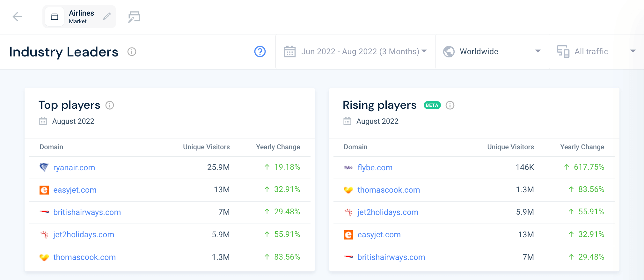This screenshot has width=644, height=280.
Task: Open thomascook.com link in Rising players
Action: [389, 190]
